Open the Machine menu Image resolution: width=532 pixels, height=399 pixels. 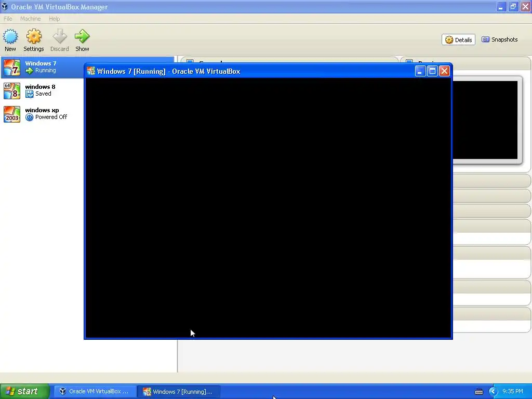click(30, 19)
